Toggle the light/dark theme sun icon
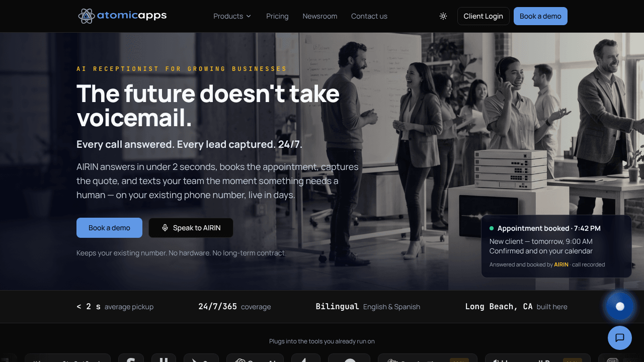644x362 pixels. pos(443,16)
